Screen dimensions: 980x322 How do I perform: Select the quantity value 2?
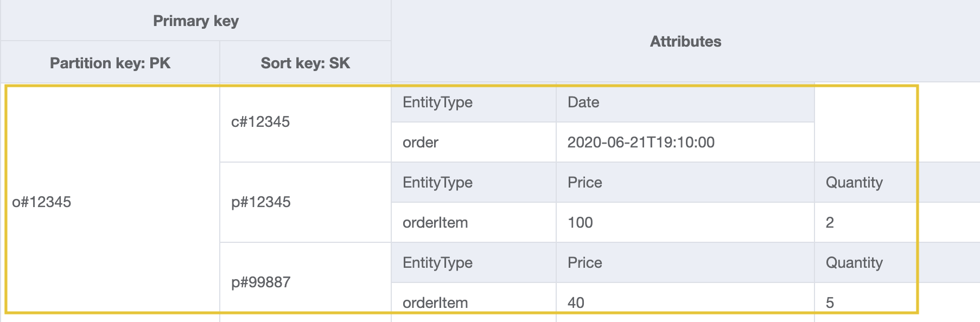click(x=830, y=223)
